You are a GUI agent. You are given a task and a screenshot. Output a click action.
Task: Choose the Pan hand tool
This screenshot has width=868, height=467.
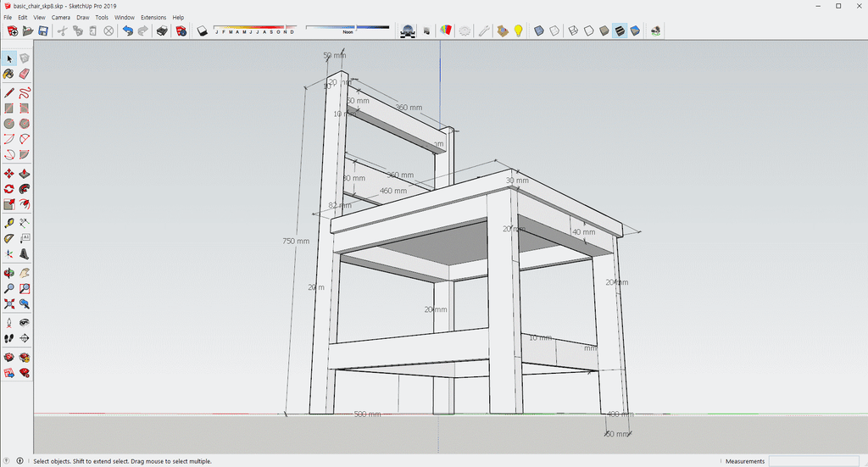tap(25, 273)
